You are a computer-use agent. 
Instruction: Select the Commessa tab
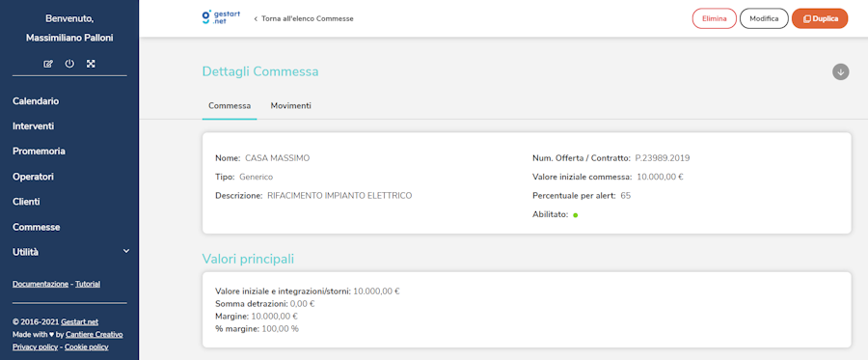(x=230, y=105)
